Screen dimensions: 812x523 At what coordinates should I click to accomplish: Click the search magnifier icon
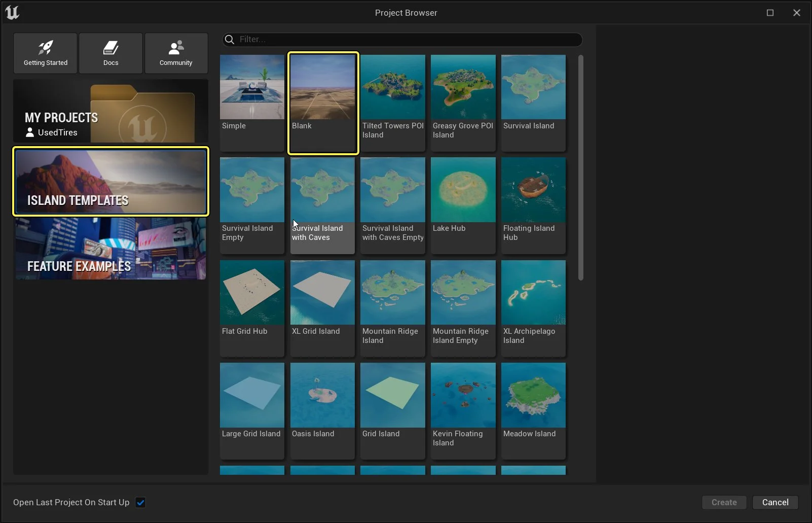[230, 40]
